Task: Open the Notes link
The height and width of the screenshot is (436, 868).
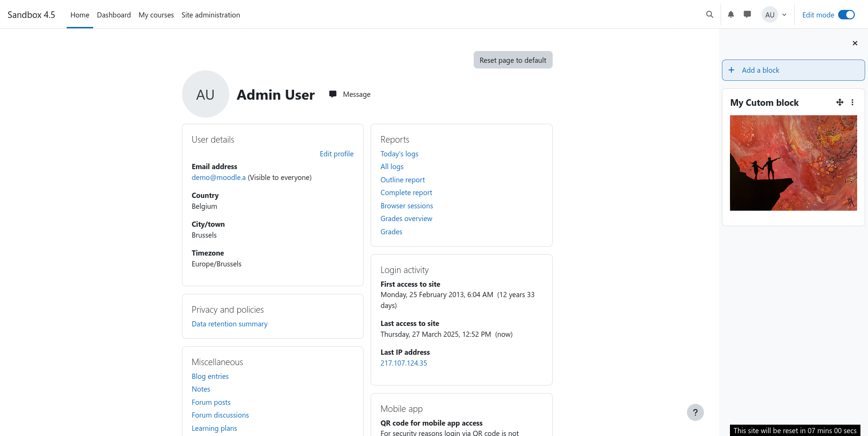Action: (201, 389)
